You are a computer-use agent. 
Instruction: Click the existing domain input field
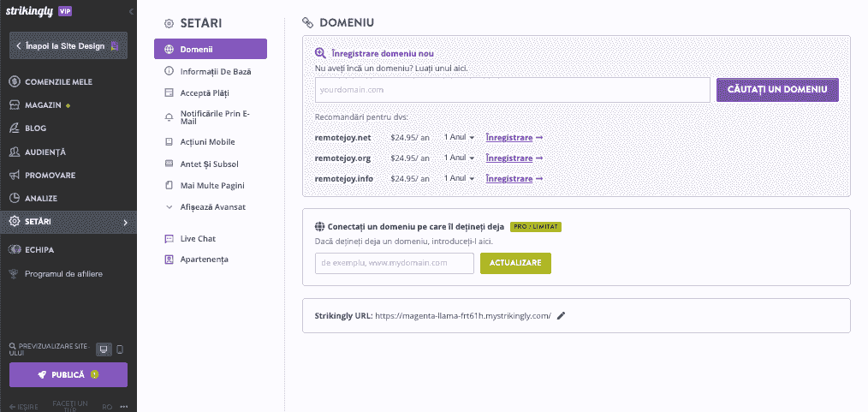(395, 264)
